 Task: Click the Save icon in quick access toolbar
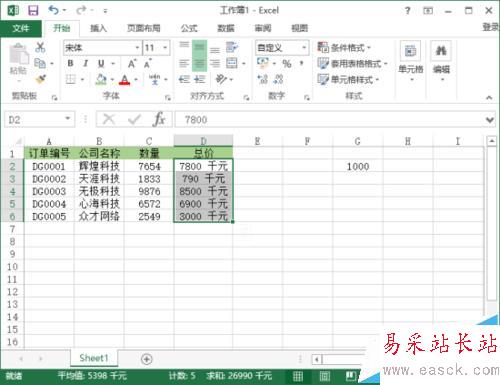click(33, 10)
